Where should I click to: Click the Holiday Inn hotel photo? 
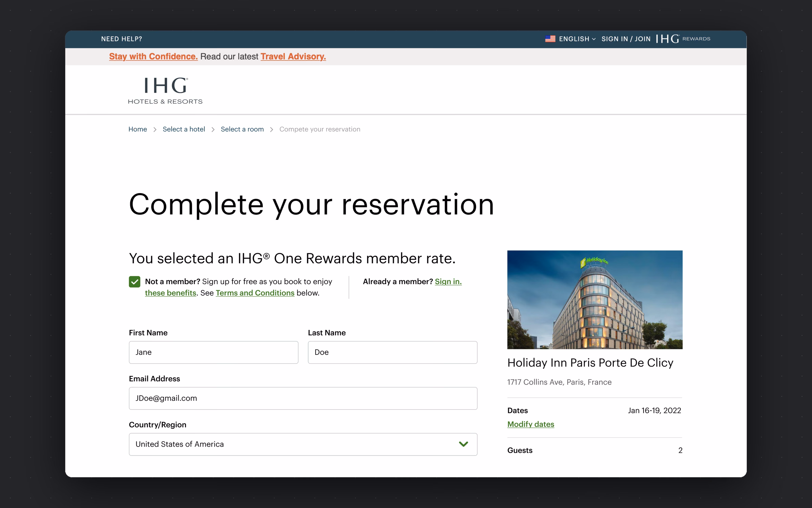(x=595, y=300)
